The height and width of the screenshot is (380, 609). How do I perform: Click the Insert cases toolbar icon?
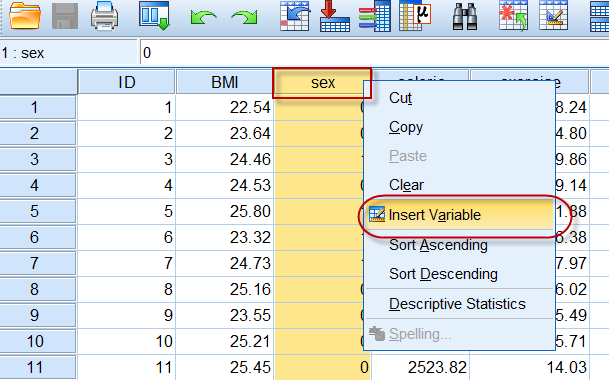coord(513,16)
